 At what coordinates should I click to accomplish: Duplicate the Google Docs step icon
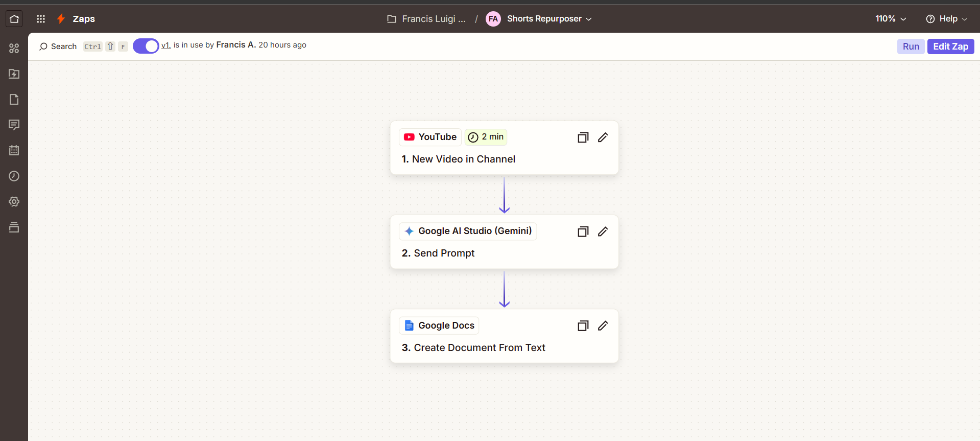pyautogui.click(x=583, y=326)
